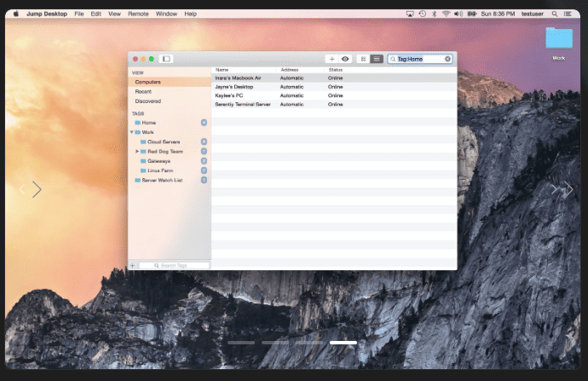Click the testuser account menu

pyautogui.click(x=532, y=14)
